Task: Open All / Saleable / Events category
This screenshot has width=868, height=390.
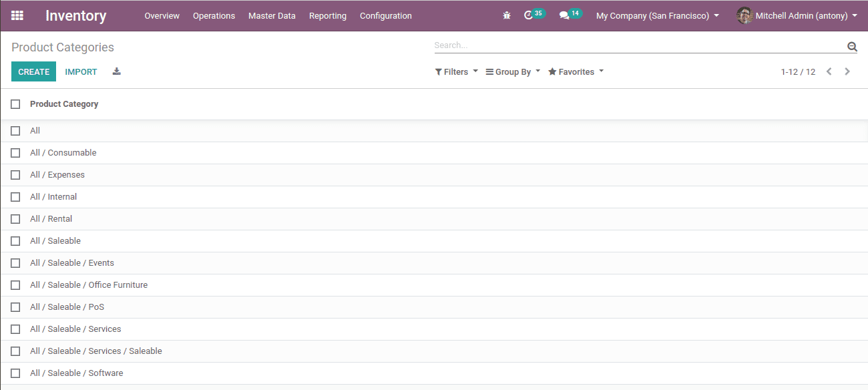Action: point(434,263)
